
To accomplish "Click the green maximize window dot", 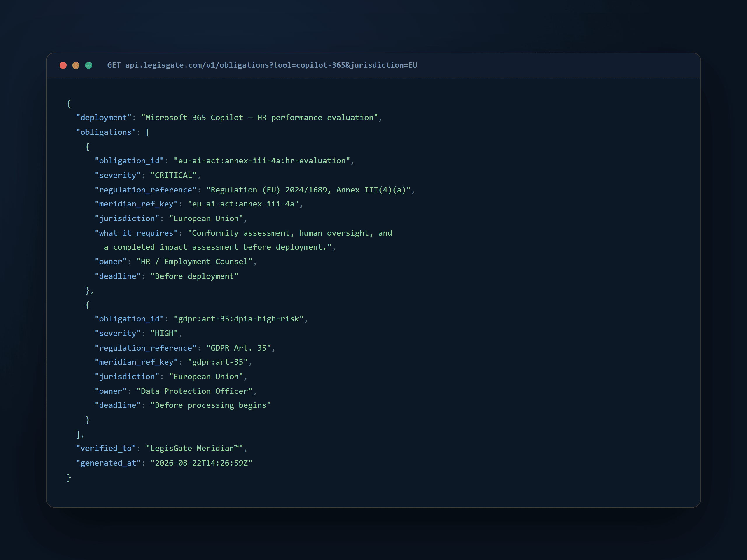I will coord(88,65).
